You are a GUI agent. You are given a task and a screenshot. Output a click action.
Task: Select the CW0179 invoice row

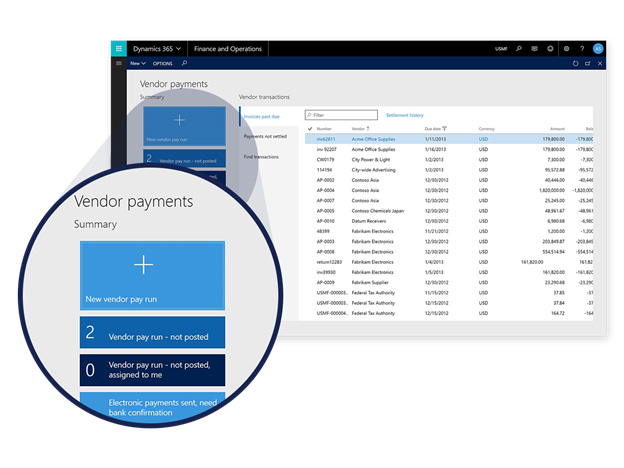coord(449,160)
